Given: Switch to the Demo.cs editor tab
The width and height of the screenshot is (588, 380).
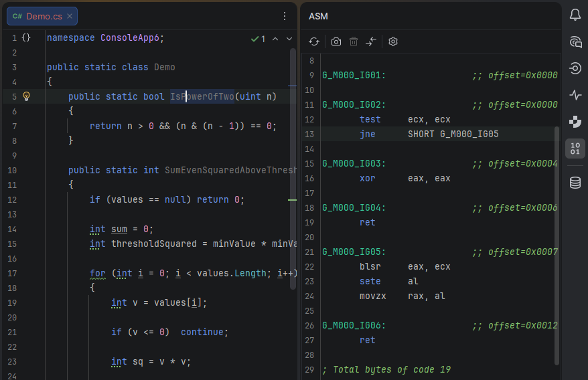Looking at the screenshot, I should [x=42, y=16].
